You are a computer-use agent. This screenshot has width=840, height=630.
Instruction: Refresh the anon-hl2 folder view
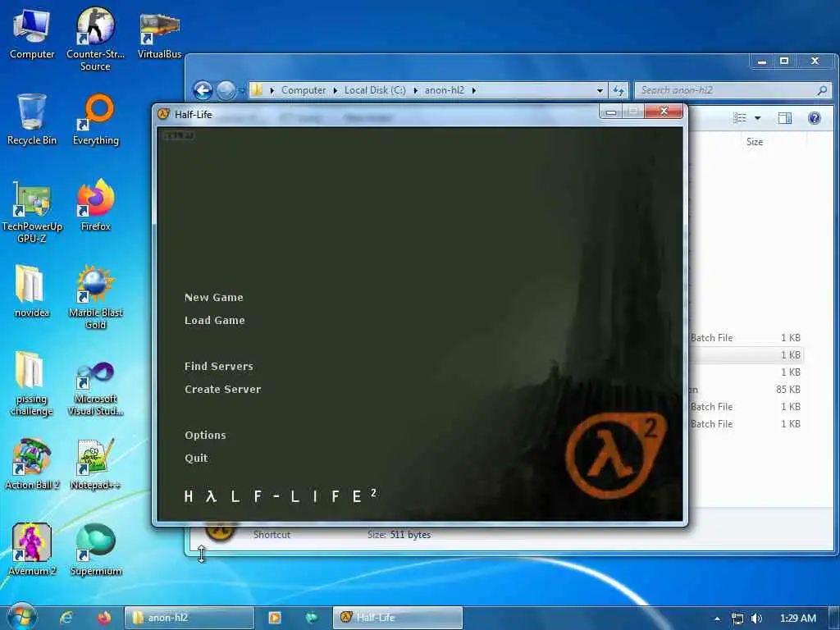[x=619, y=90]
